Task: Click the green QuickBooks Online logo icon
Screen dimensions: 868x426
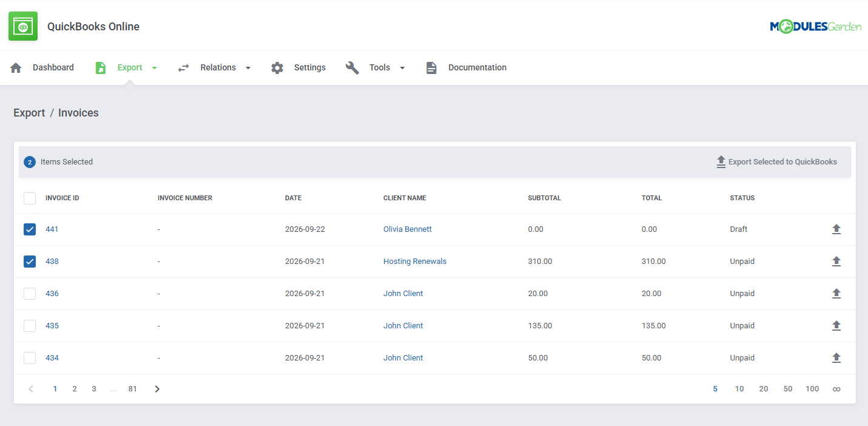Action: [23, 26]
